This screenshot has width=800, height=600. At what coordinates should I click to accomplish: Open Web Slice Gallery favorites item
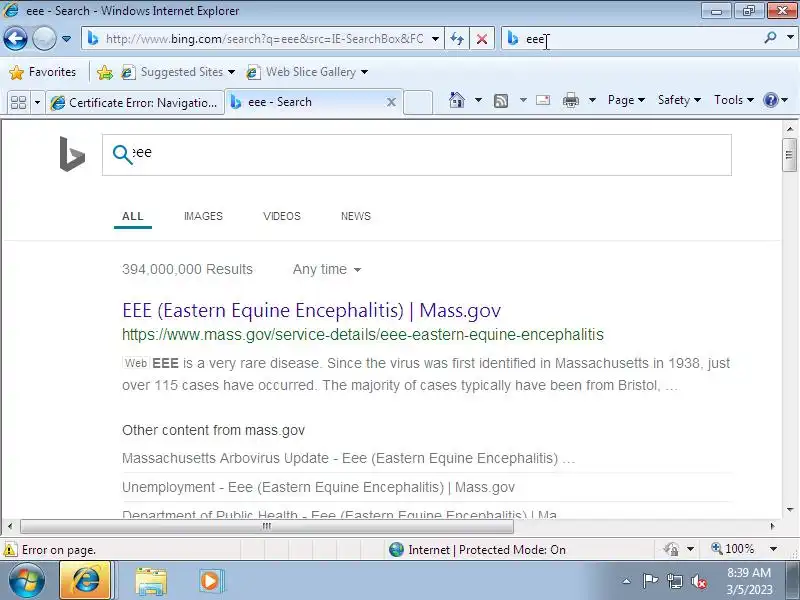(307, 72)
